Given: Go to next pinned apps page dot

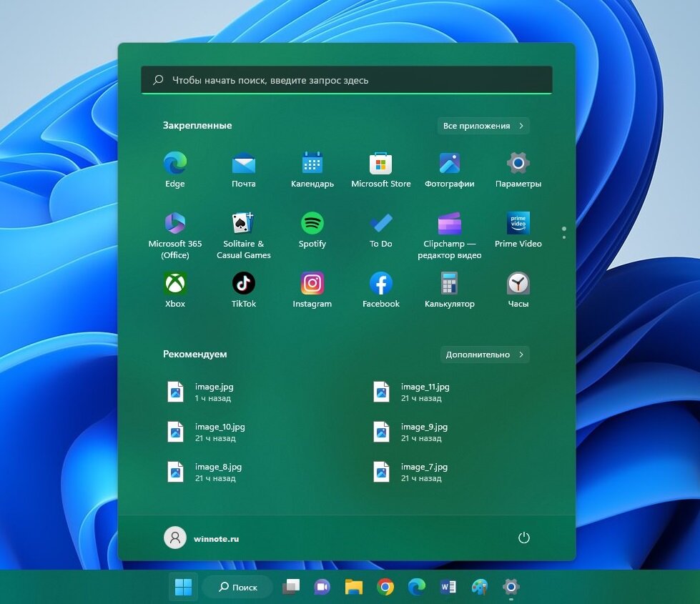Looking at the screenshot, I should point(564,237).
